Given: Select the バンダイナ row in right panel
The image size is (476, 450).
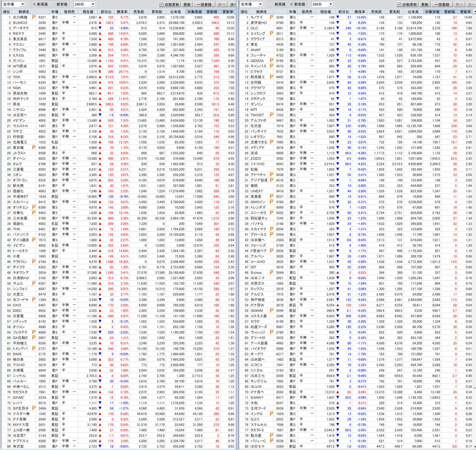Looking at the screenshot, I should tap(356, 131).
